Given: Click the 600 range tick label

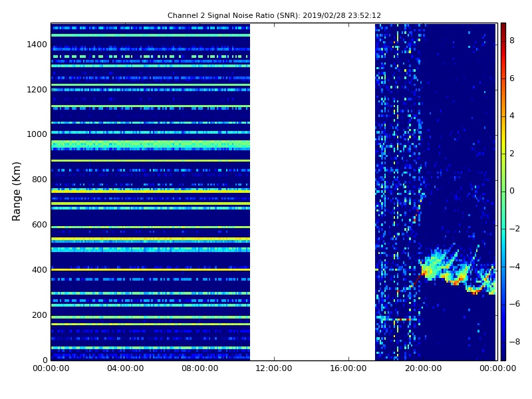Looking at the screenshot, I should click(x=40, y=225).
